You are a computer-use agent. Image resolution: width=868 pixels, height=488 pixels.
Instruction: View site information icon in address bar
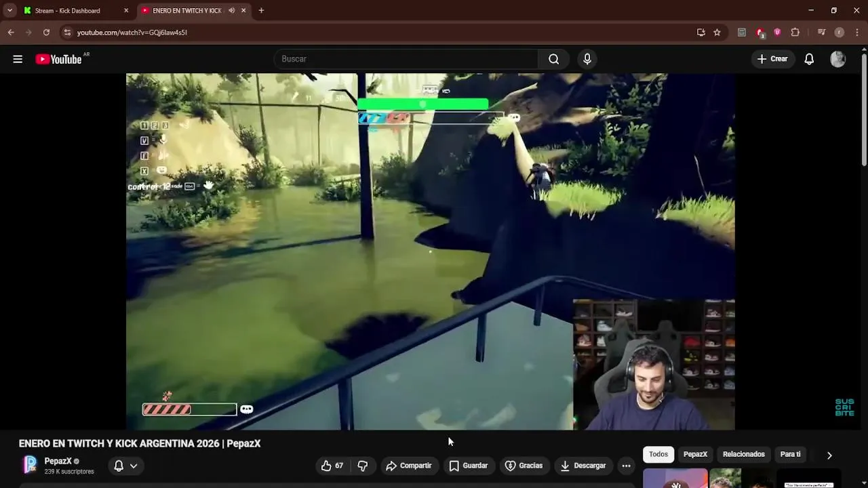click(x=66, y=32)
